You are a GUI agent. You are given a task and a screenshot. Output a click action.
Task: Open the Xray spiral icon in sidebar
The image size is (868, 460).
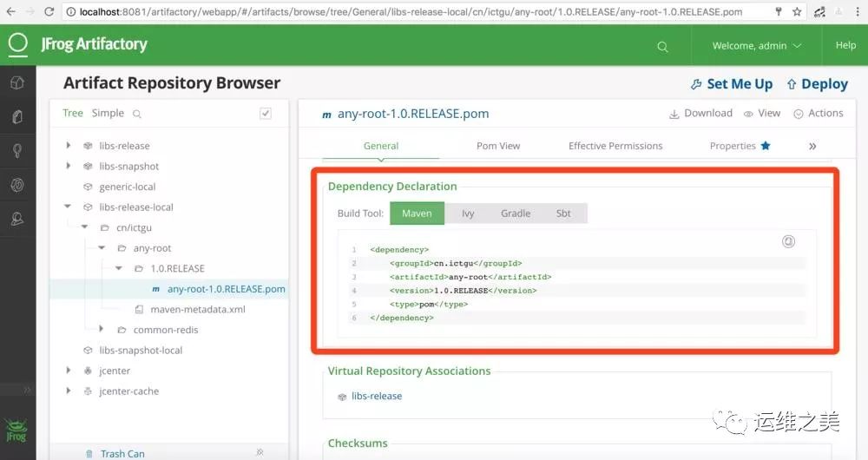[17, 185]
